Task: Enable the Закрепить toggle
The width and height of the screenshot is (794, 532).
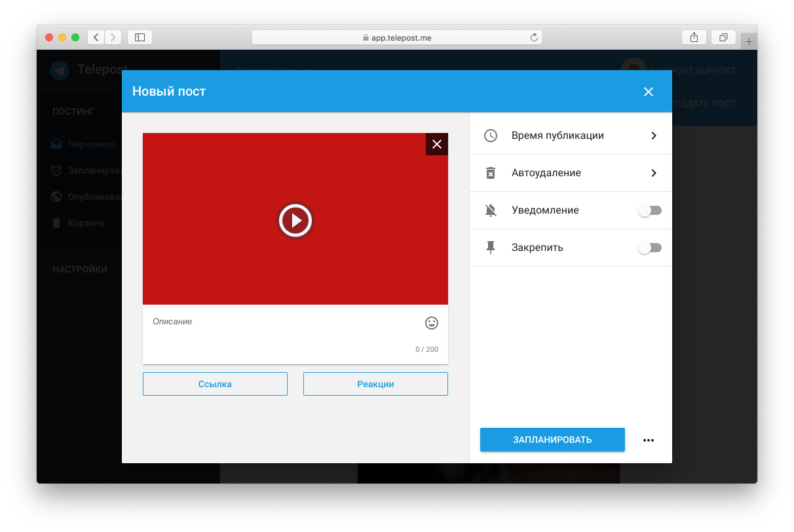Action: click(649, 247)
